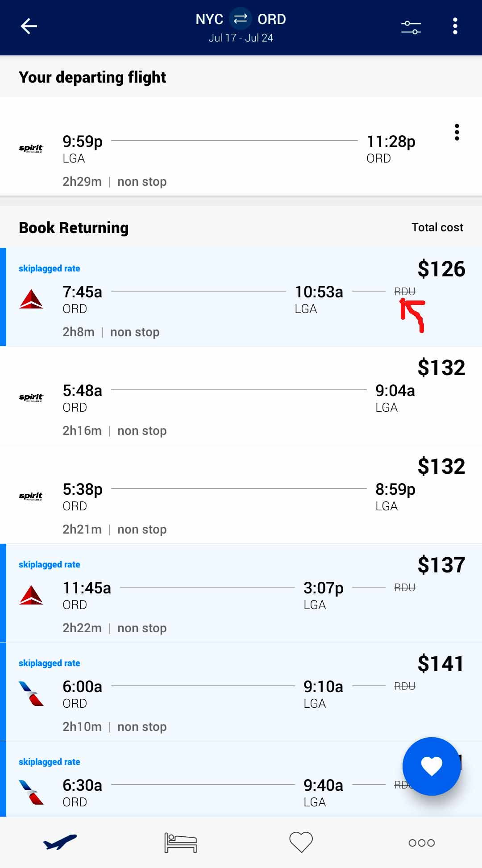
Task: Open the favorites heart tab
Action: point(301,842)
